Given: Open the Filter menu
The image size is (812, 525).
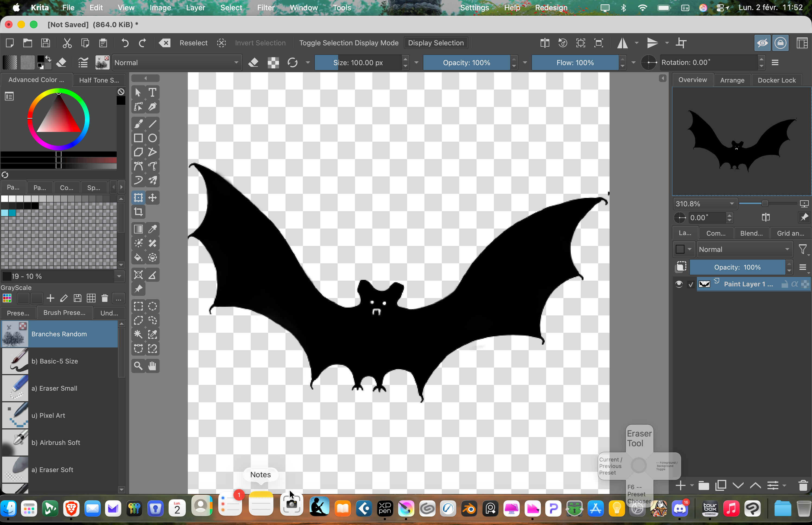Looking at the screenshot, I should point(265,8).
